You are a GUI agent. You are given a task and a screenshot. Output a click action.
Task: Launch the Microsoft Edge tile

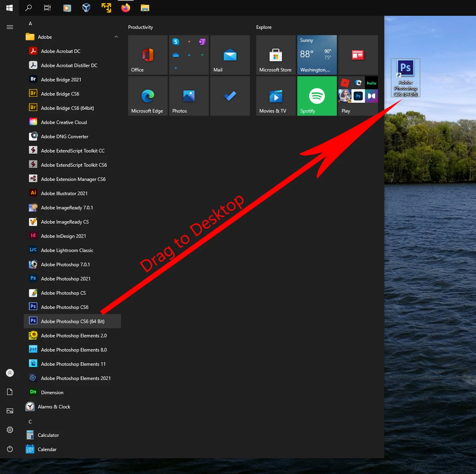pyautogui.click(x=148, y=96)
